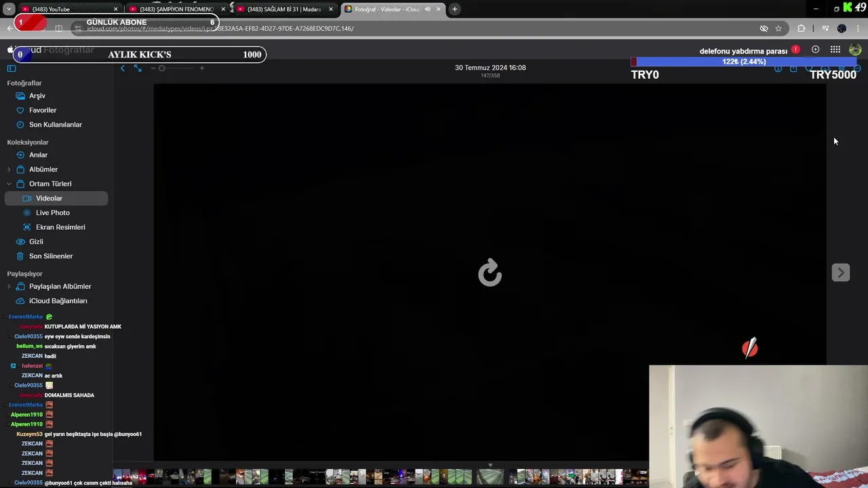
Task: Expand the Albümler disclosure arrow
Action: (x=9, y=169)
